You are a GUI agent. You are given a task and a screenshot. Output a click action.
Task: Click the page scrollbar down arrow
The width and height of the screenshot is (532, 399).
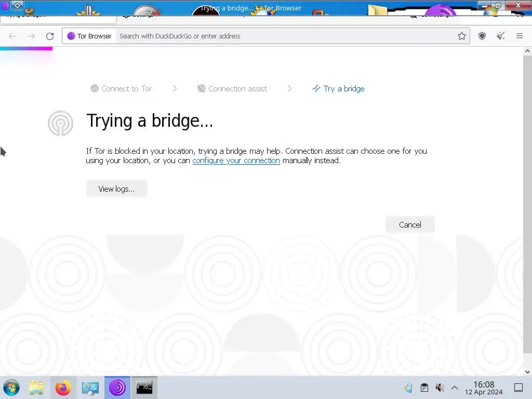tap(527, 372)
